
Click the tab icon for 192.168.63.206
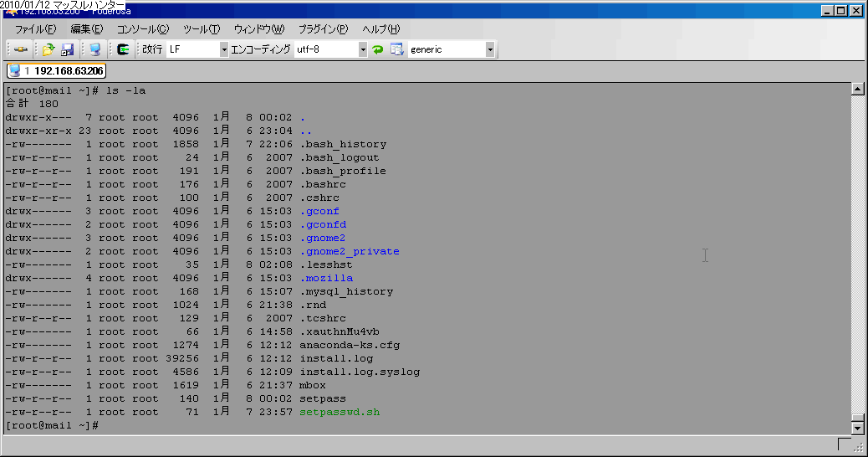tap(14, 71)
